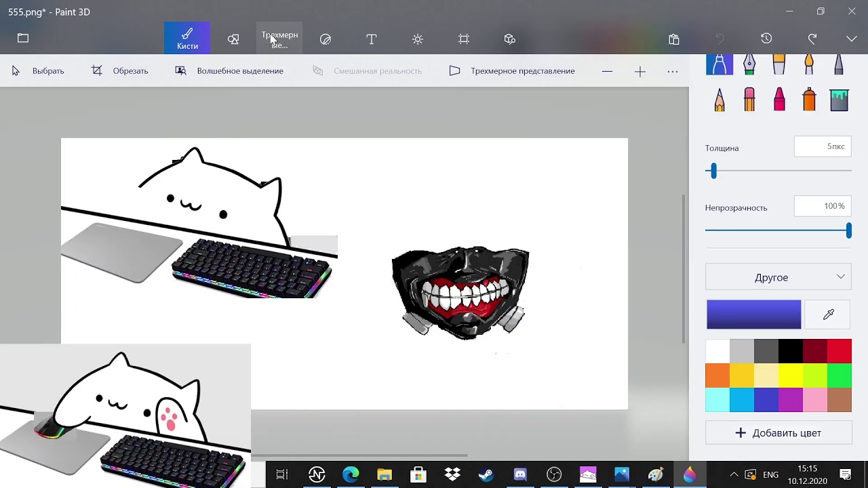Viewport: 868px width, 488px height.
Task: Open the Text tool tab
Action: click(372, 39)
